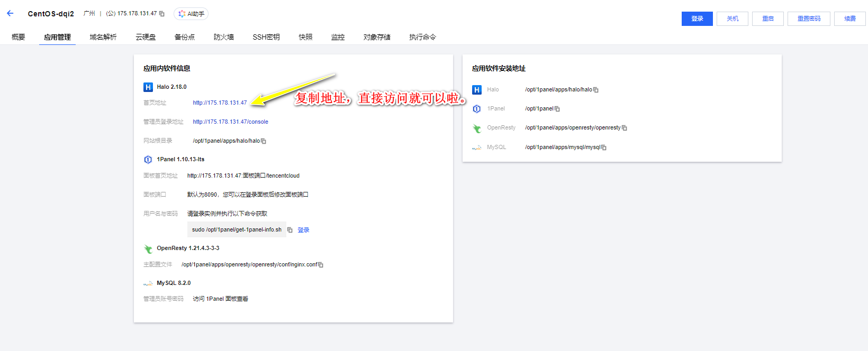868x351 pixels.
Task: Click the 重置密码 reset password button
Action: 809,19
